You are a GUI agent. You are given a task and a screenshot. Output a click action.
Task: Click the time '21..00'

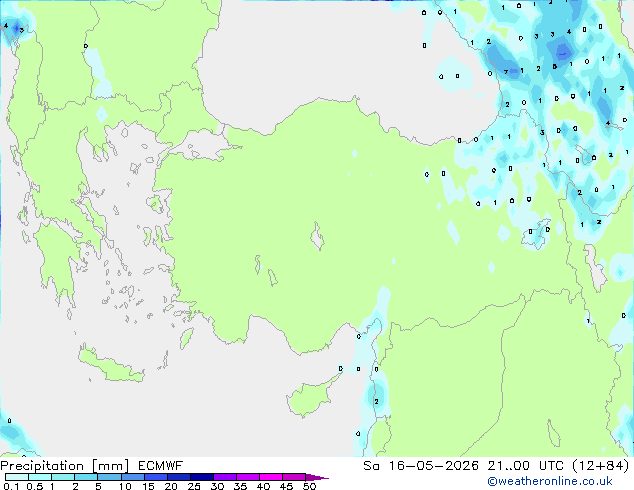tap(508, 466)
